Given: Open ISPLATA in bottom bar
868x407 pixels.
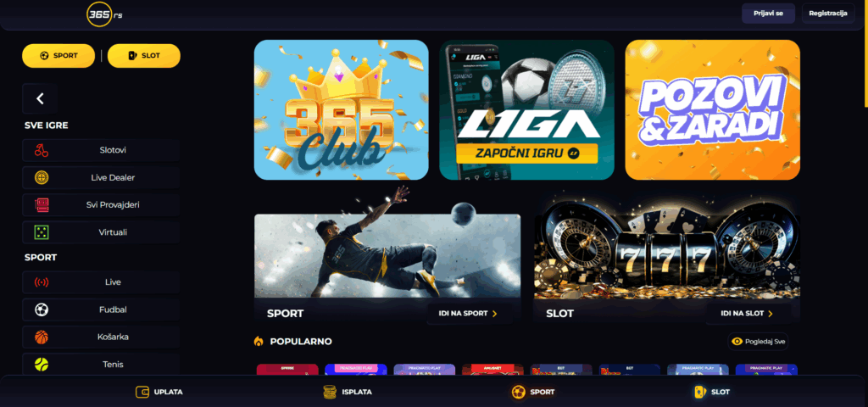Looking at the screenshot, I should point(348,392).
